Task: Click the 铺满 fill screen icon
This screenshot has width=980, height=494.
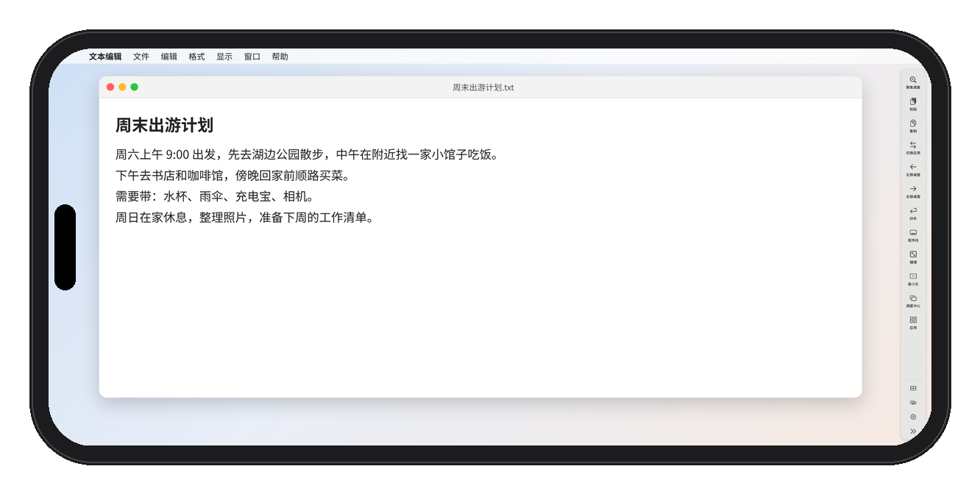Action: tap(913, 254)
